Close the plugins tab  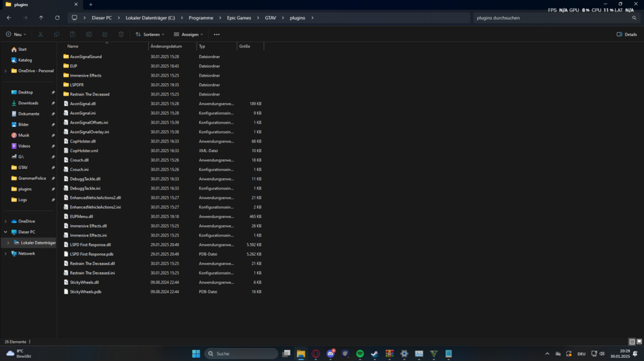click(x=76, y=5)
